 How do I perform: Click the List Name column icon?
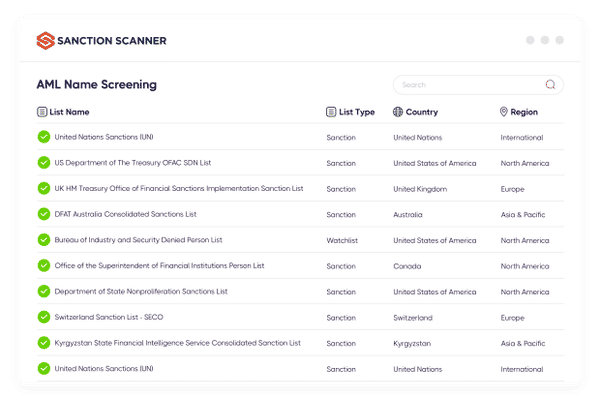[42, 112]
